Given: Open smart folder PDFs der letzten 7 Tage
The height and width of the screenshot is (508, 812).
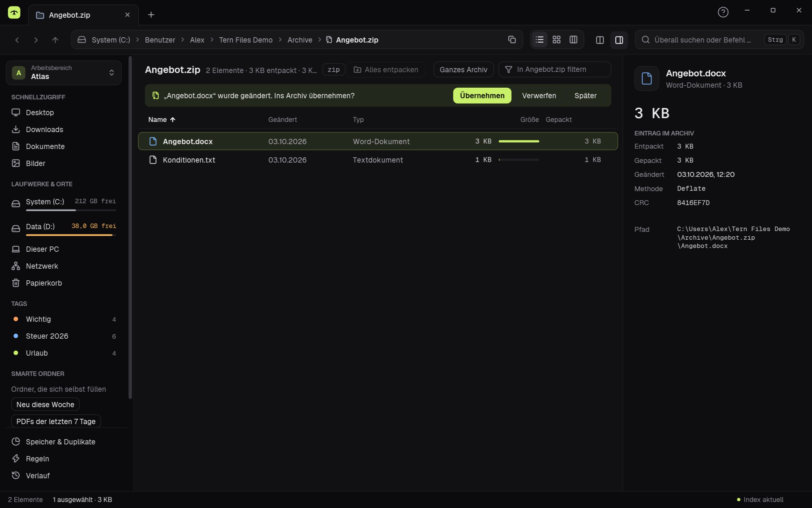Looking at the screenshot, I should click(x=56, y=421).
